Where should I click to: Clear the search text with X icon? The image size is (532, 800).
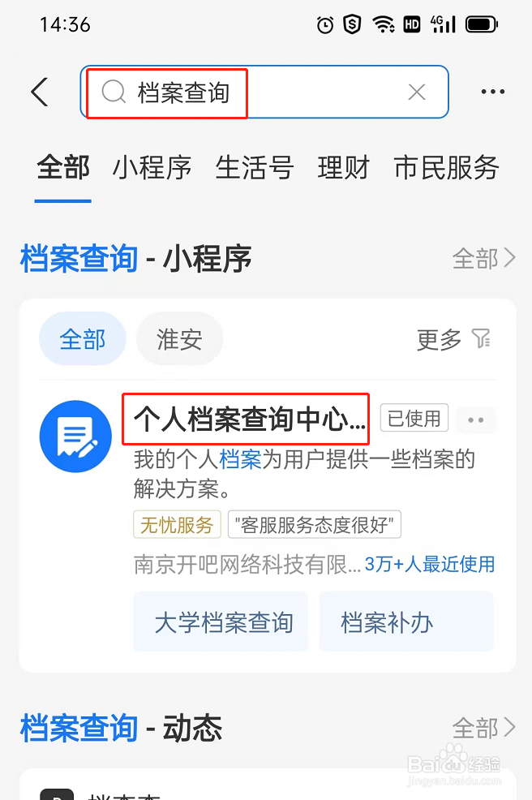[x=417, y=92]
